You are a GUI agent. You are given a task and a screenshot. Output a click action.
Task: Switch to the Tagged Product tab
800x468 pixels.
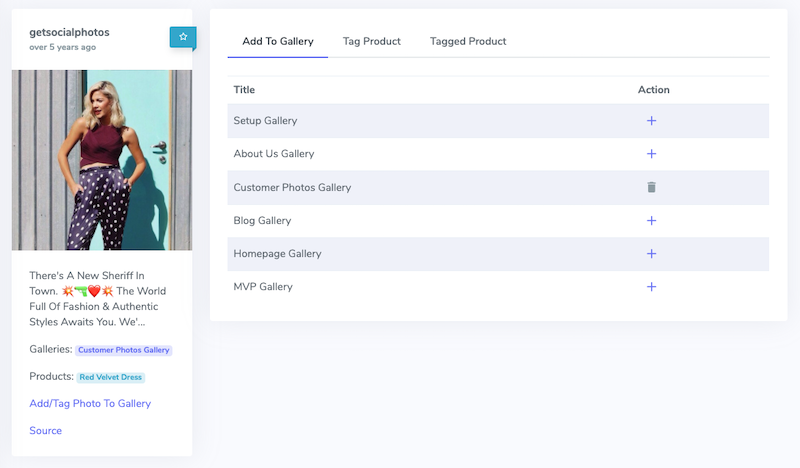468,41
